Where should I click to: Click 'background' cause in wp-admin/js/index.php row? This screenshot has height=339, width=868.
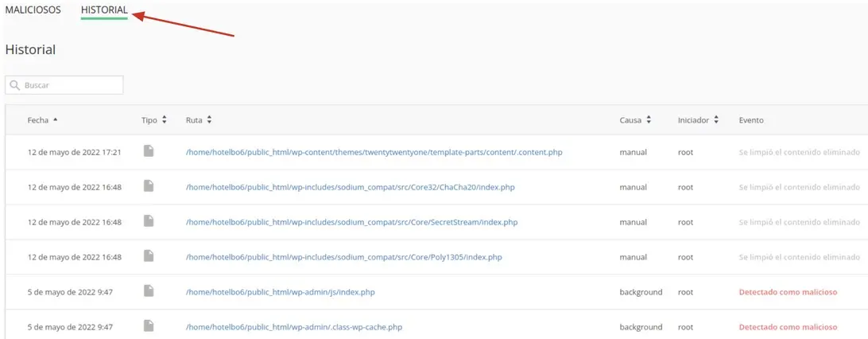pos(641,292)
